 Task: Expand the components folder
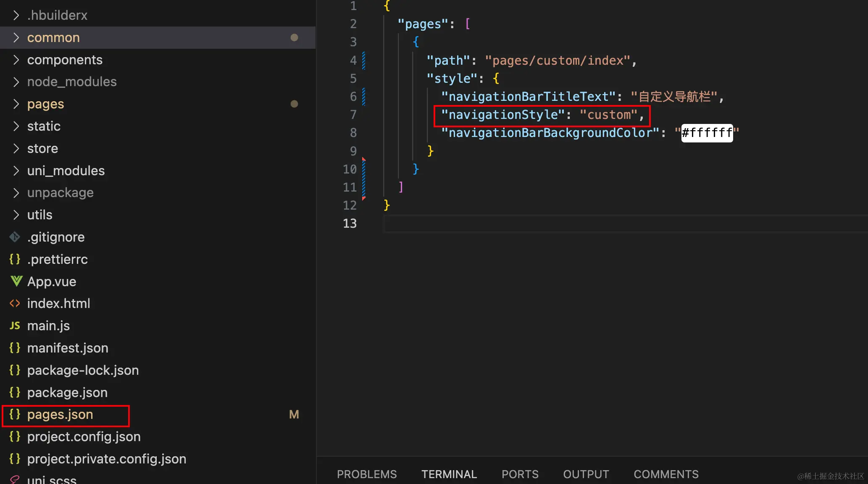(16, 60)
